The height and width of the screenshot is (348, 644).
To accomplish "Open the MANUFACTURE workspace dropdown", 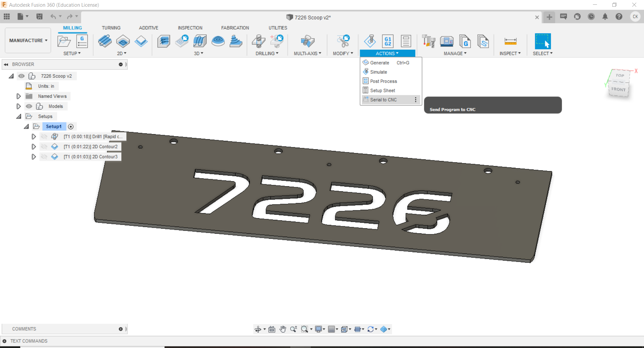I will (28, 40).
